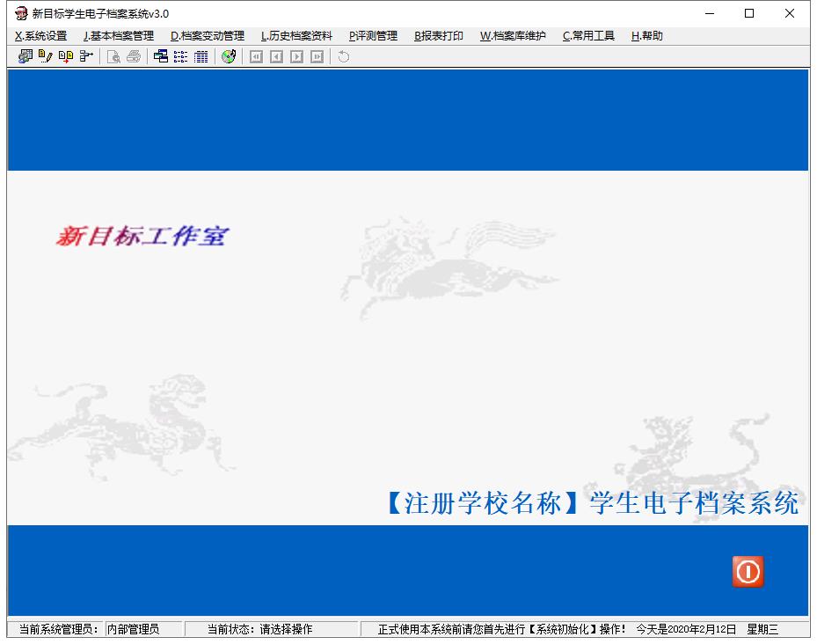Click the 当前状态：请选择操作 status text

point(259,629)
